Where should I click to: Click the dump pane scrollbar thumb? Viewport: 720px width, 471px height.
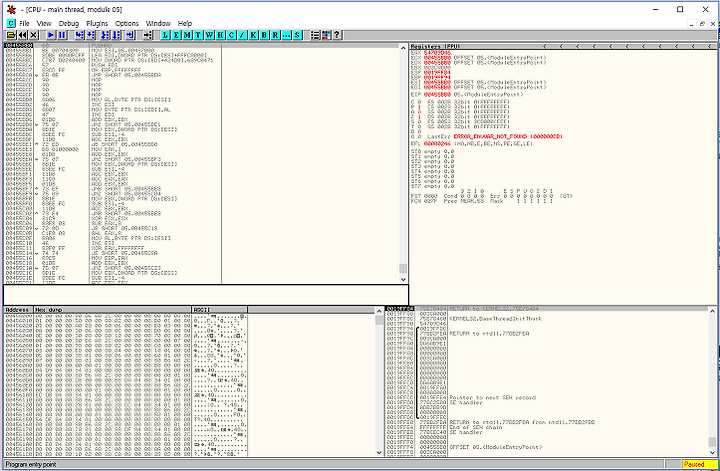coord(379,320)
